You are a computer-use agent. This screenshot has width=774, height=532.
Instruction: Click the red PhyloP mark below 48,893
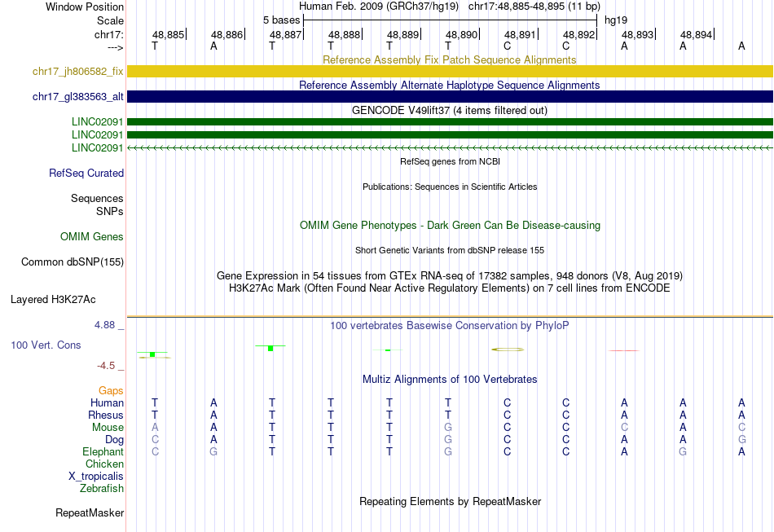(624, 350)
